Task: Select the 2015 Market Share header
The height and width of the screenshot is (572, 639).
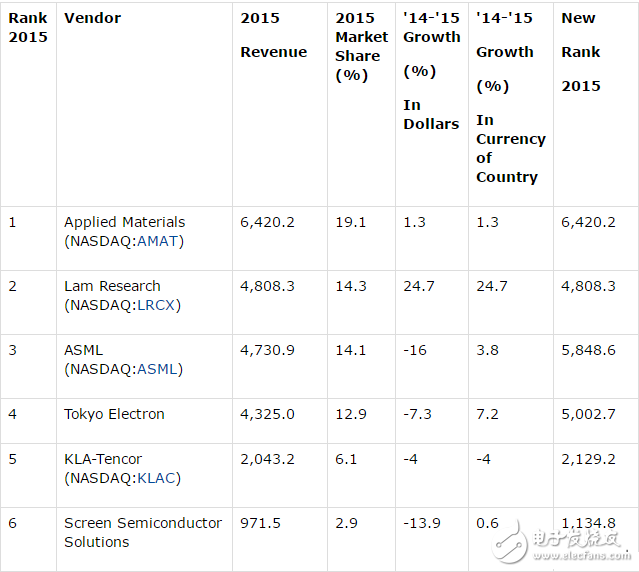Action: 361,46
